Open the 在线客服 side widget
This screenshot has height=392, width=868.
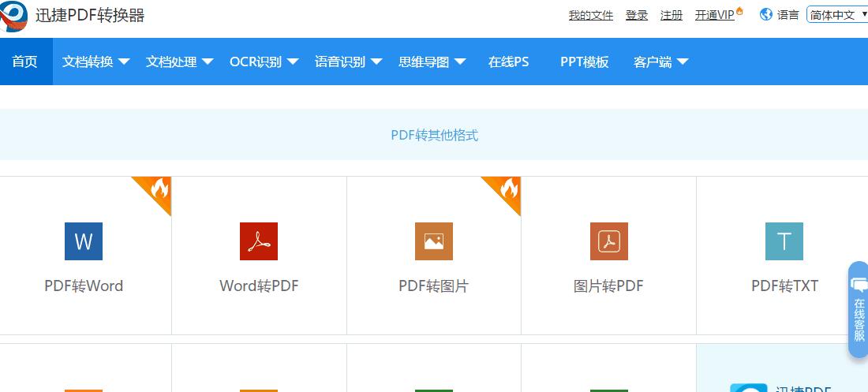[x=859, y=309]
